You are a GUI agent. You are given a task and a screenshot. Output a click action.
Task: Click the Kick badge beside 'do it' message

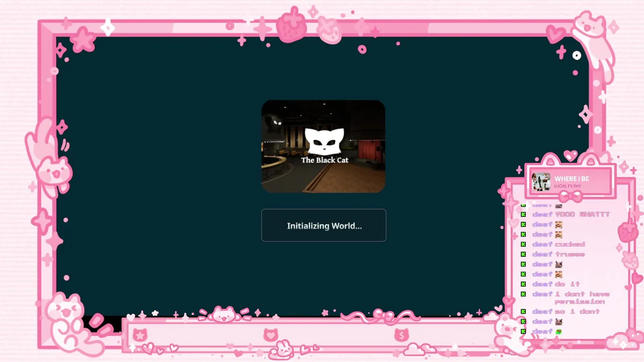coord(523,284)
